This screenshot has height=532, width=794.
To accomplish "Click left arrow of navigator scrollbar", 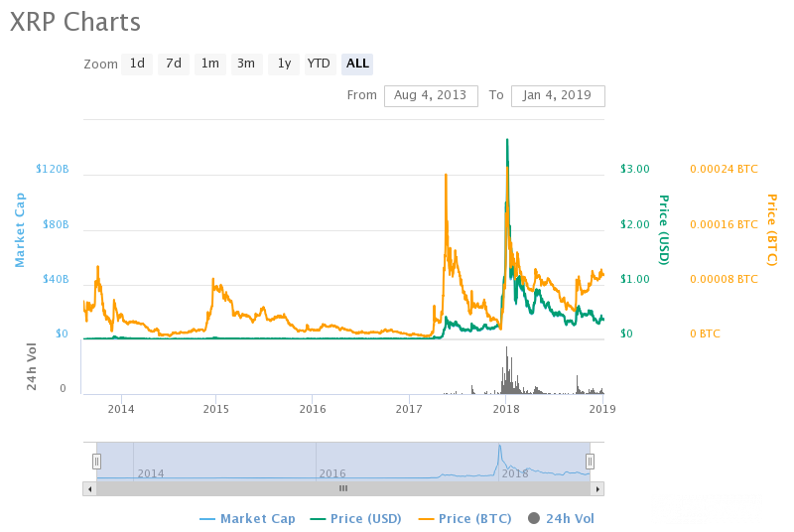I will 89,488.
